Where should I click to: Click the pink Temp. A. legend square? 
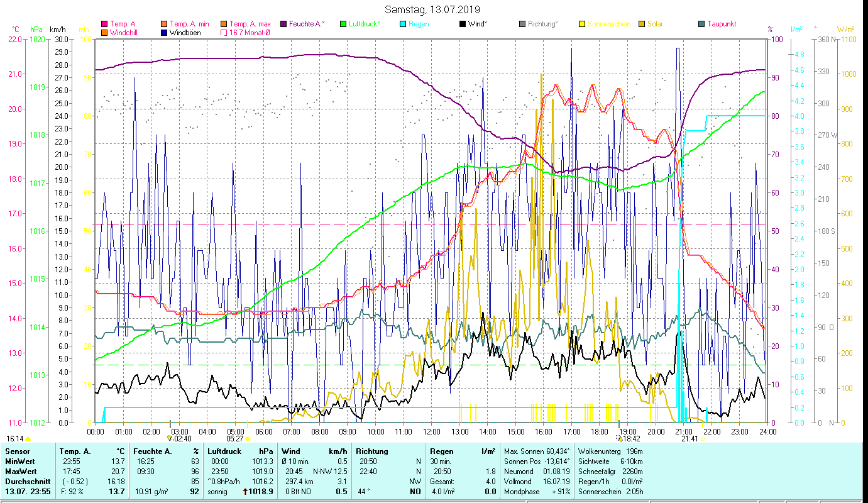pos(104,24)
